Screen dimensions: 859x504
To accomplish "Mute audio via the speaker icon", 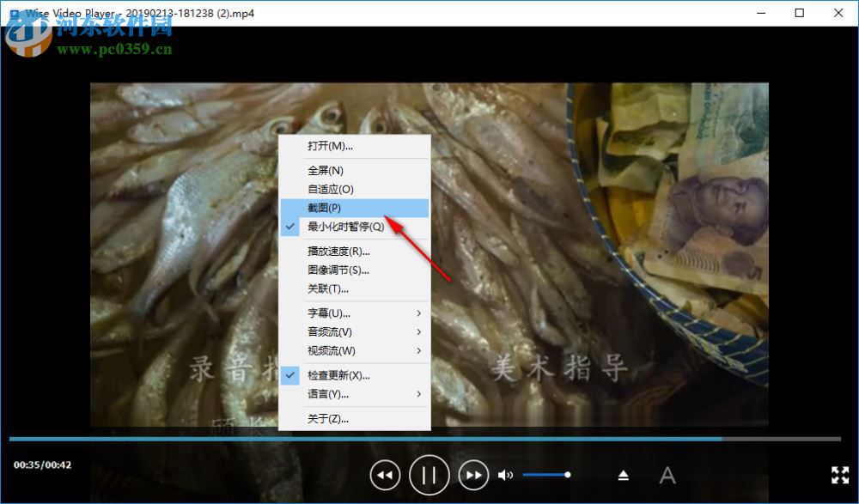I will [506, 475].
